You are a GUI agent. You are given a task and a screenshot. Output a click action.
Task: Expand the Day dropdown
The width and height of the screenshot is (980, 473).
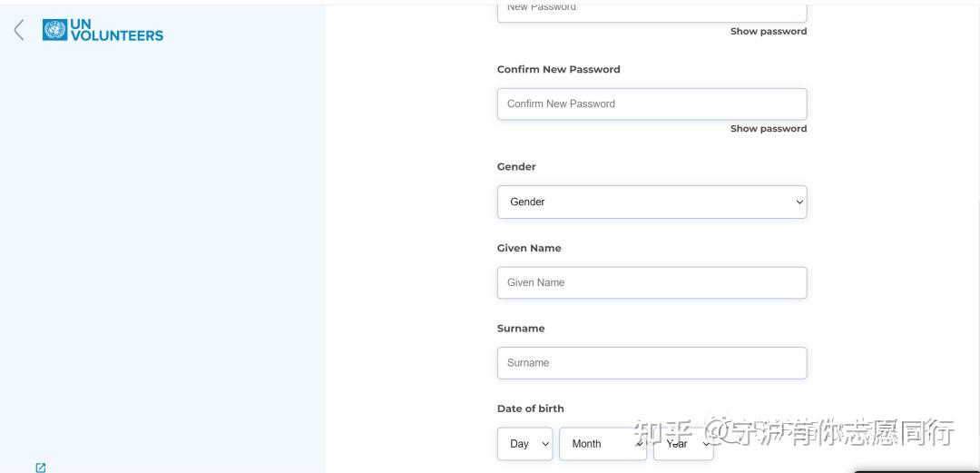pos(524,444)
